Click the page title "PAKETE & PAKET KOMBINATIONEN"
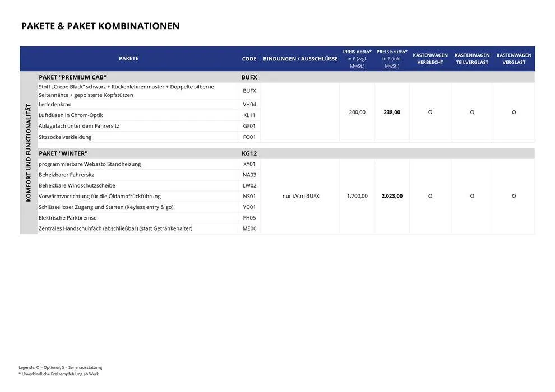Screen dimensions: 555x392 [x=100, y=26]
